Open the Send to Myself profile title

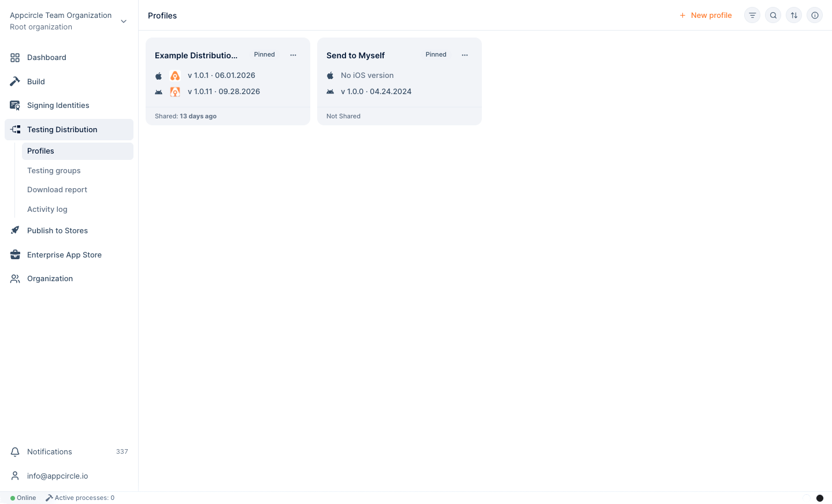(x=355, y=55)
